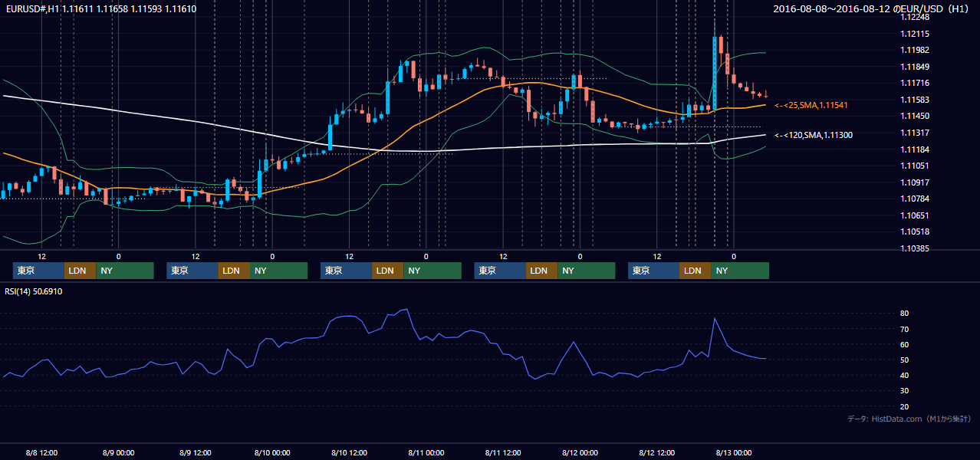Screen dimensions: 980x460
Task: Select the RSI axis value 50
Action: (905, 360)
